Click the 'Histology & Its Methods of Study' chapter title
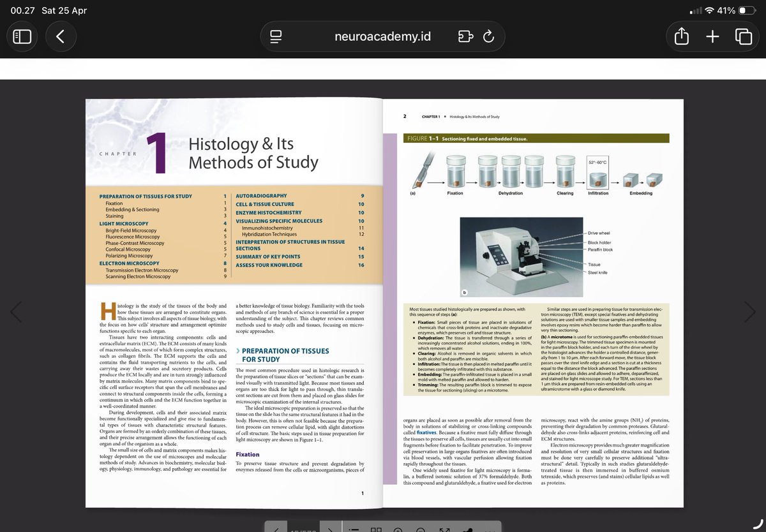Screen dimensions: 766x532 tap(253, 153)
